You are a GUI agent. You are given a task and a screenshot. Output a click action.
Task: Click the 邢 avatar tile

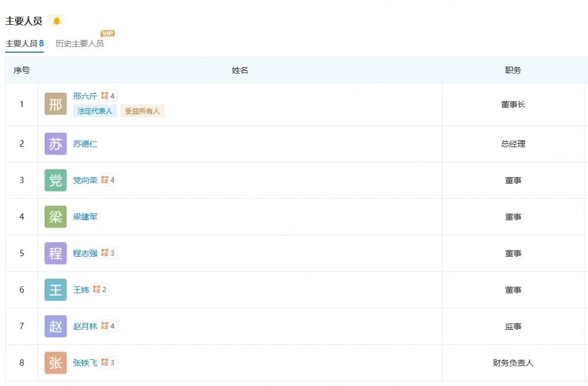[56, 104]
